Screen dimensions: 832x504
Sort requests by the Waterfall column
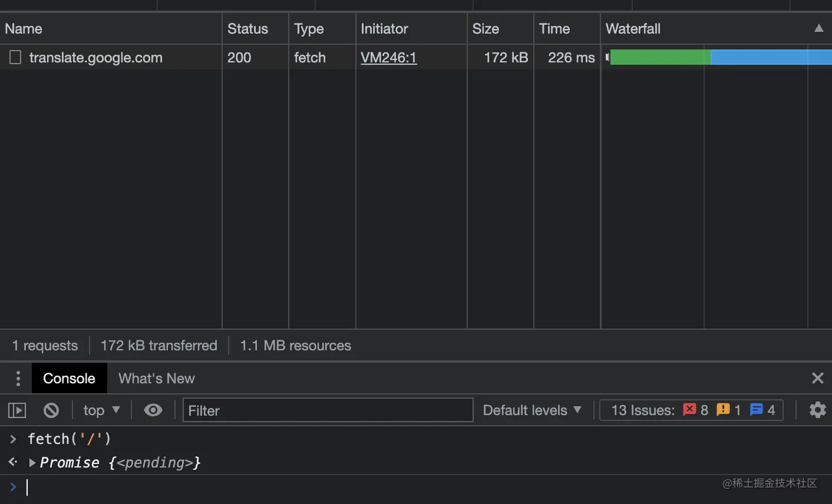tap(716, 28)
